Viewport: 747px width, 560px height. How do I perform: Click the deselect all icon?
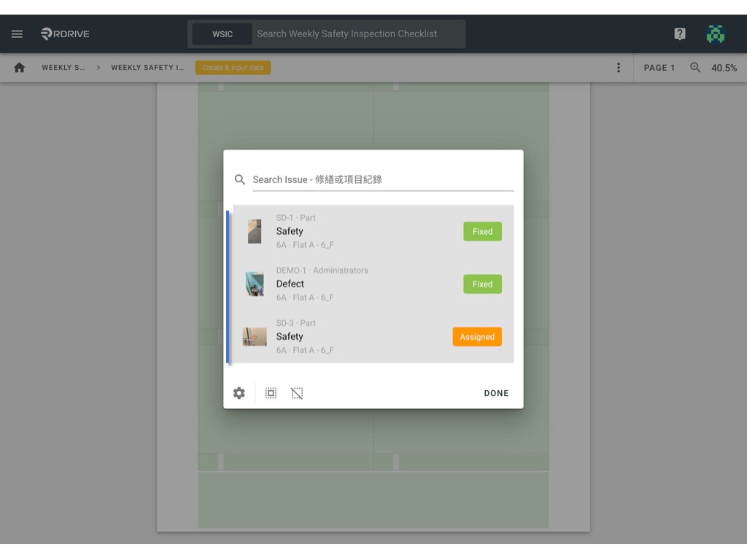pyautogui.click(x=297, y=393)
